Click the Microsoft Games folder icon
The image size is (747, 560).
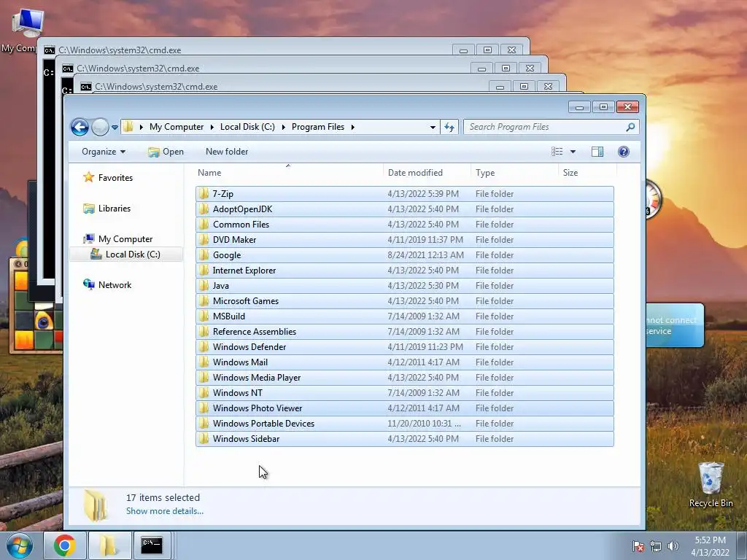pyautogui.click(x=204, y=300)
